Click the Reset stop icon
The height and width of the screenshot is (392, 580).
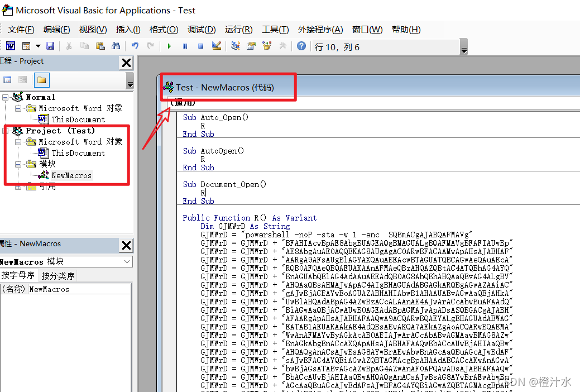click(200, 46)
